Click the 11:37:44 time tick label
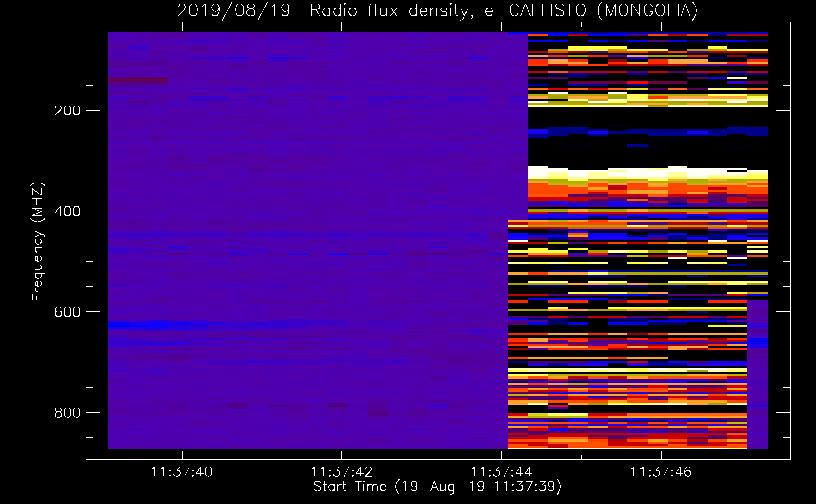This screenshot has width=816, height=504. pyautogui.click(x=501, y=472)
